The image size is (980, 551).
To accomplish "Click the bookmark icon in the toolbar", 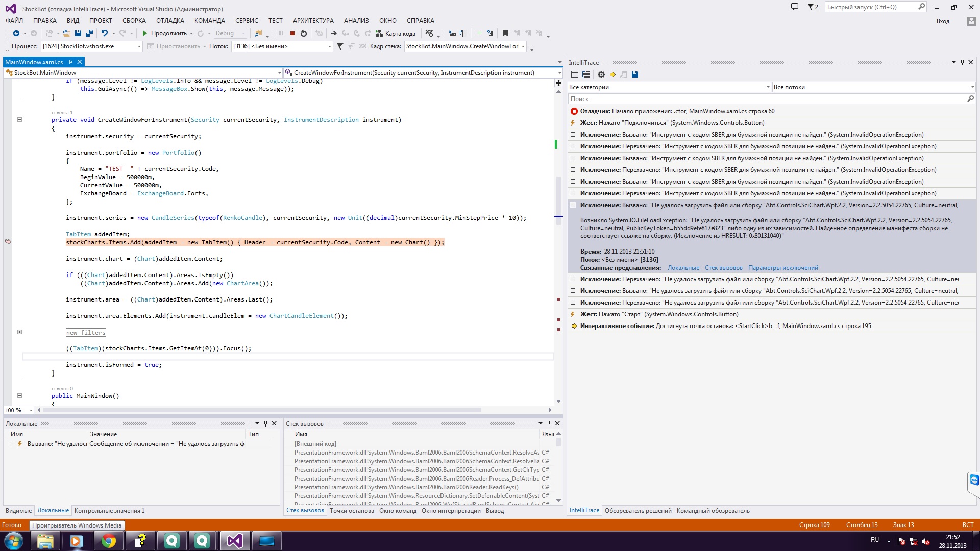I will pyautogui.click(x=505, y=33).
